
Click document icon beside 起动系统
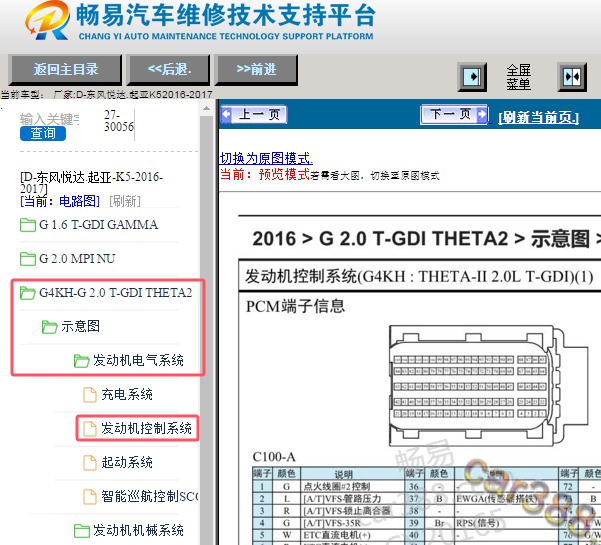(90, 463)
